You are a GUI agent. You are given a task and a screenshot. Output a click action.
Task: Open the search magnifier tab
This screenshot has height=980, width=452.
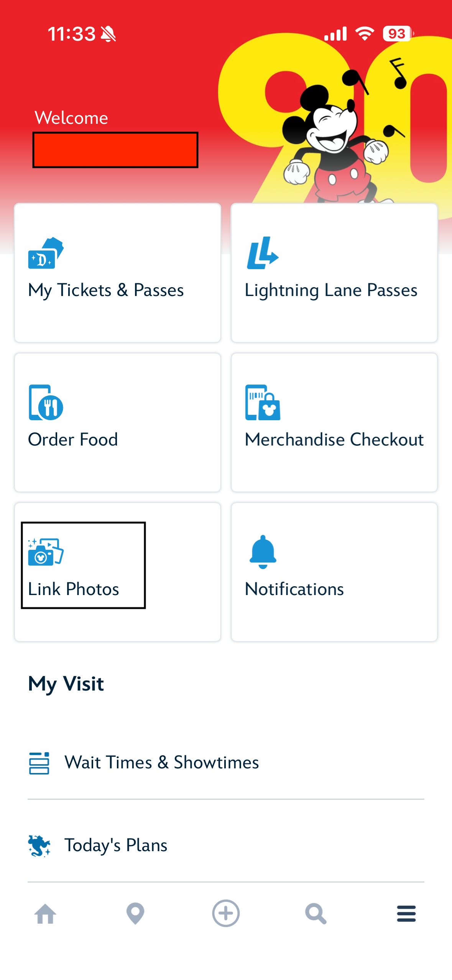point(316,914)
